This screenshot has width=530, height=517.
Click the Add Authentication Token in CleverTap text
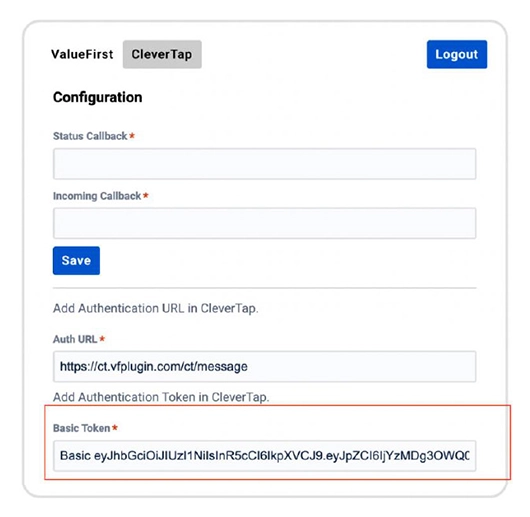(x=161, y=397)
